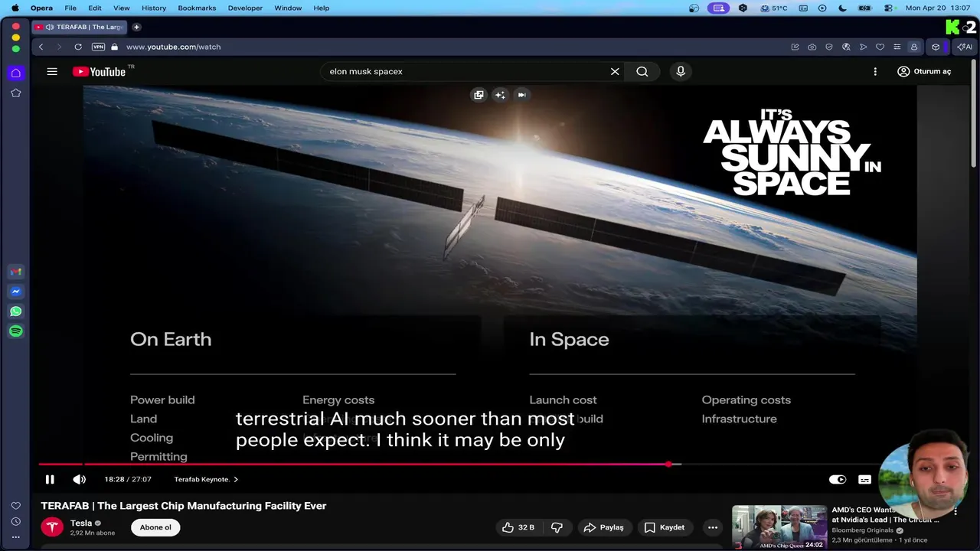The image size is (980, 551).
Task: Pause the video with the pause button
Action: [x=50, y=479]
